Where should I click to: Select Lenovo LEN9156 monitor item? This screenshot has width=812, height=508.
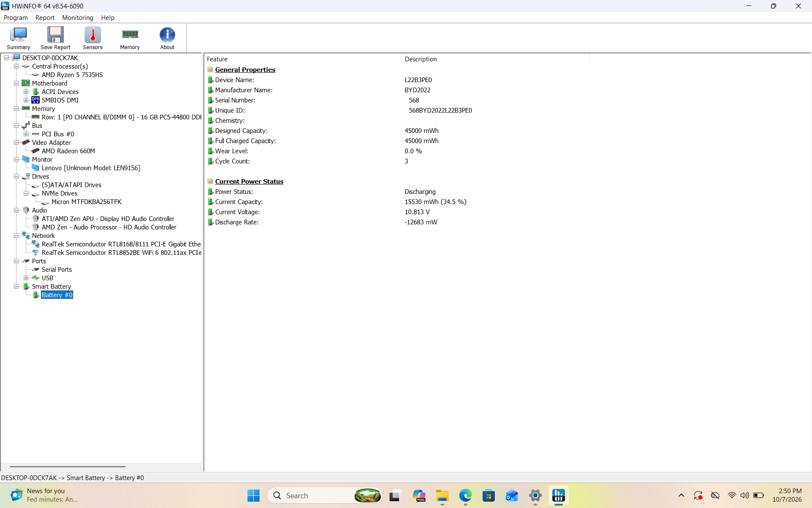(91, 168)
